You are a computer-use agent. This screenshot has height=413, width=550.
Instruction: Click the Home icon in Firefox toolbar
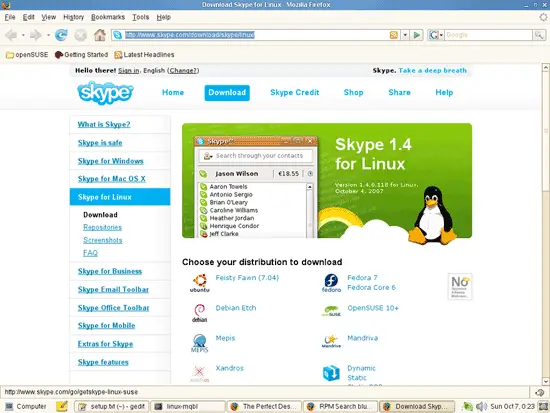point(100,35)
